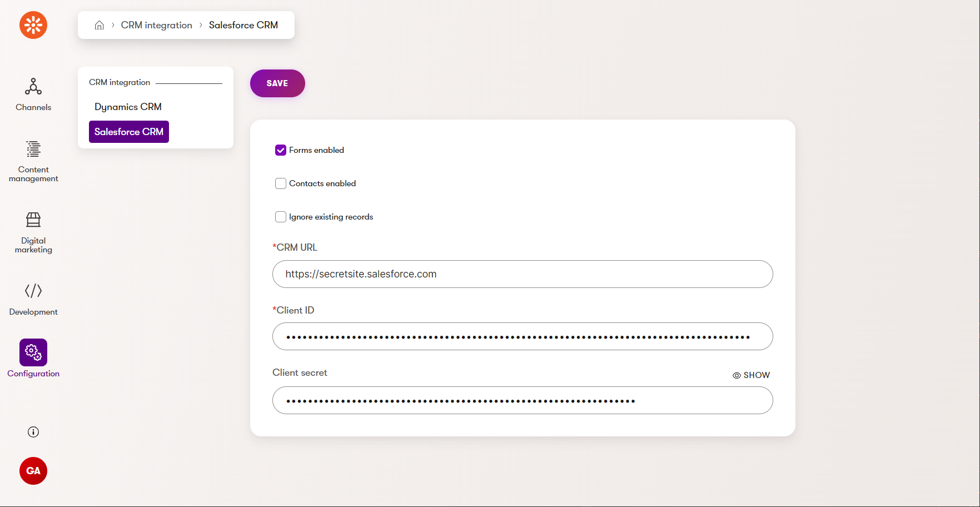The image size is (980, 507).
Task: Focus the Client secret field
Action: pos(523,400)
